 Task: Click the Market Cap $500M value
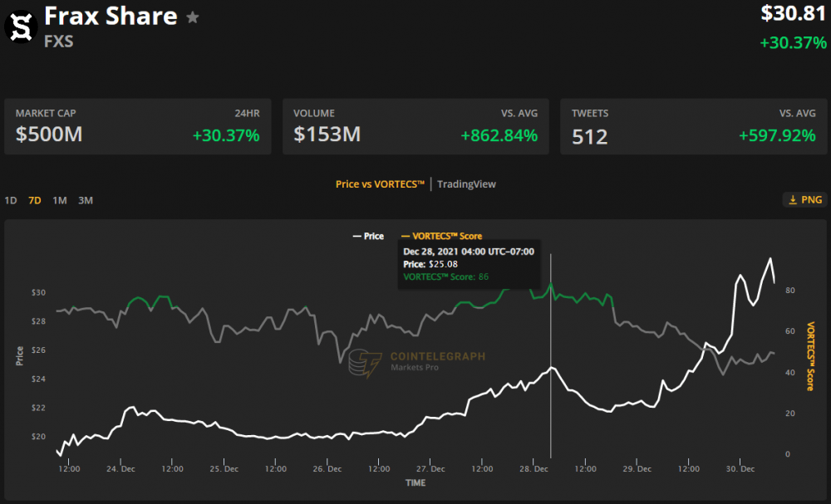(49, 134)
